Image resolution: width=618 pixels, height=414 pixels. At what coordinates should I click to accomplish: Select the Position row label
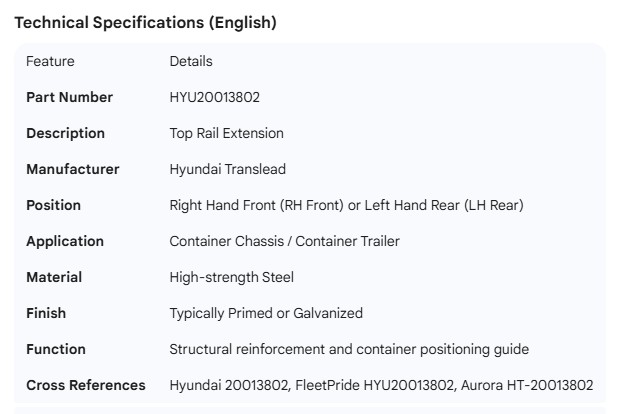53,205
